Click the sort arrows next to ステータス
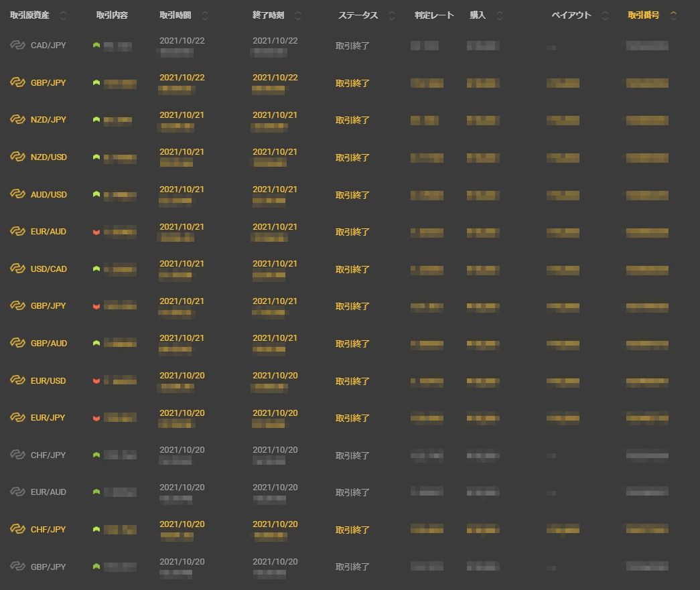 tap(392, 15)
